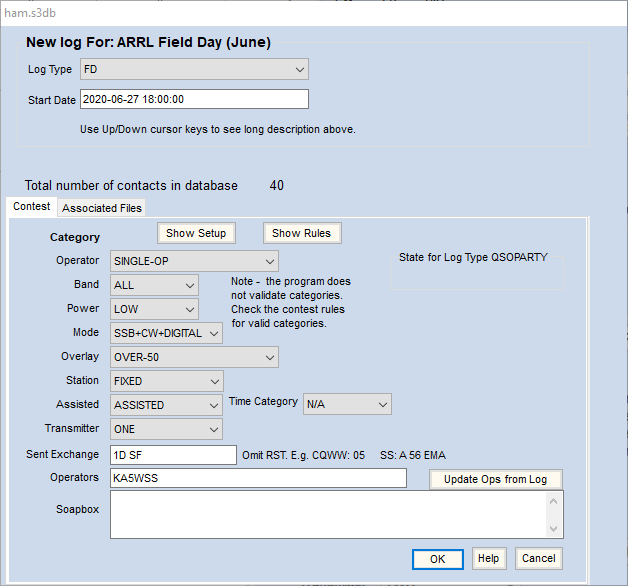Click the Soapbox scrollbar down arrow
Screen dimensions: 628x586
(x=554, y=529)
